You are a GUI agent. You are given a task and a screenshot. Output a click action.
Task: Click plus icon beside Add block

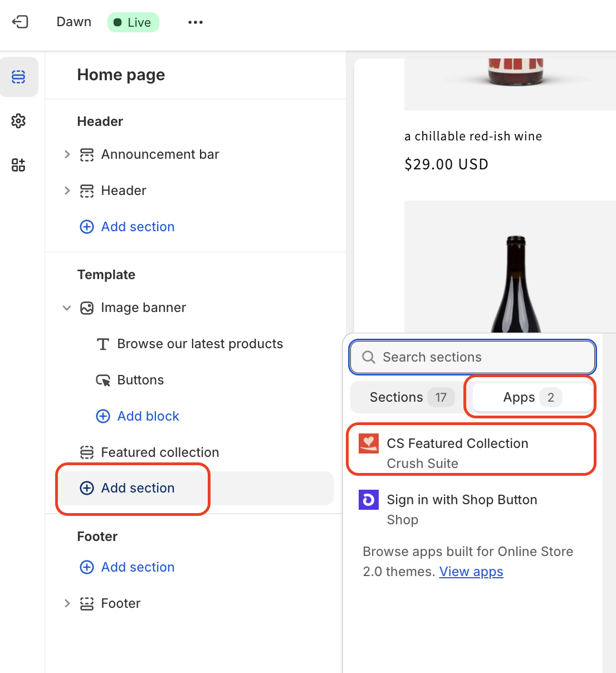(103, 416)
